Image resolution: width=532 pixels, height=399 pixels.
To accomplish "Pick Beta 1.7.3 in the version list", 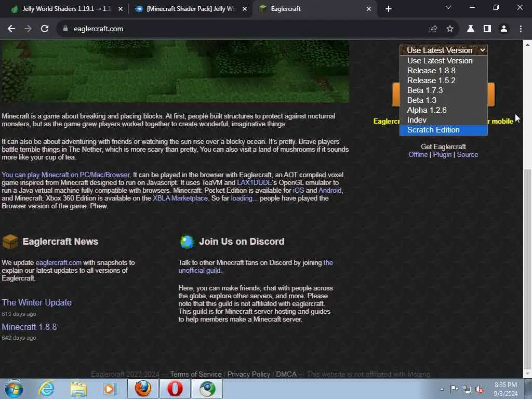I will tap(444, 90).
